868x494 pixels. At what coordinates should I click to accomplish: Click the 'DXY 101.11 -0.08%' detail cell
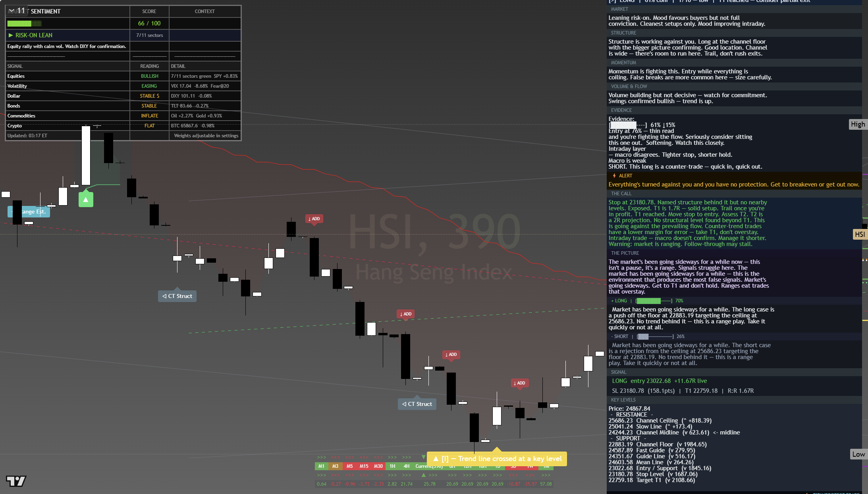pos(205,96)
